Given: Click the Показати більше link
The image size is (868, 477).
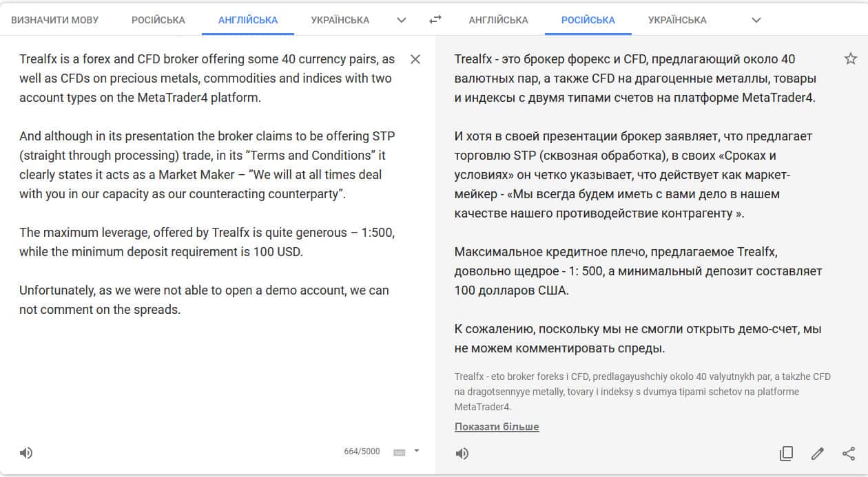Looking at the screenshot, I should tap(497, 427).
